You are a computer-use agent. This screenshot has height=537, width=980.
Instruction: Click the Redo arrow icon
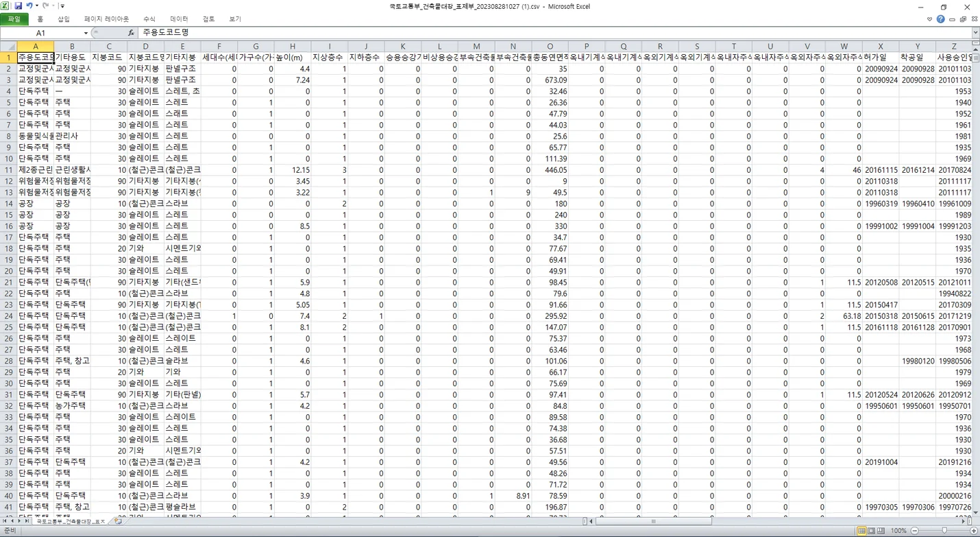45,6
